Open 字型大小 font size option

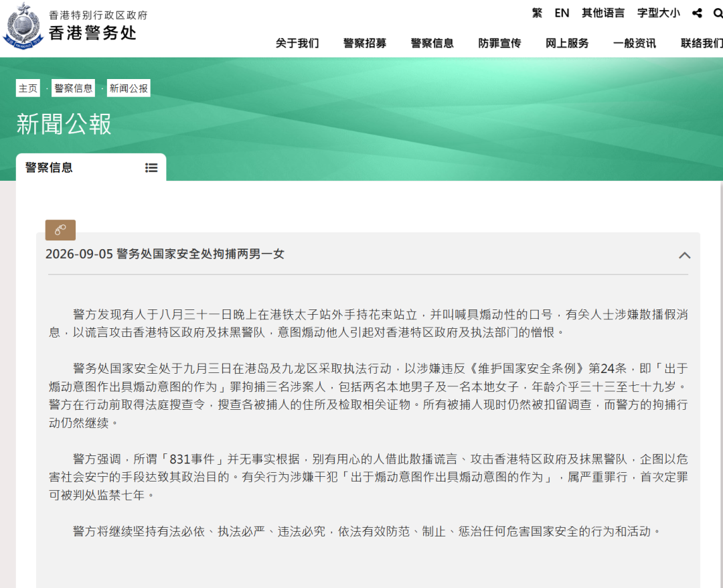coord(659,13)
